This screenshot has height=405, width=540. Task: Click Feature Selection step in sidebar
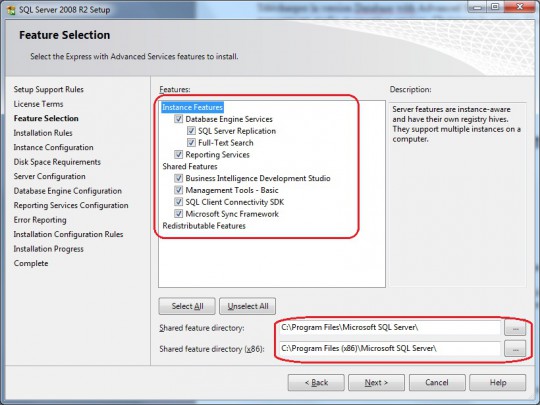pos(46,118)
